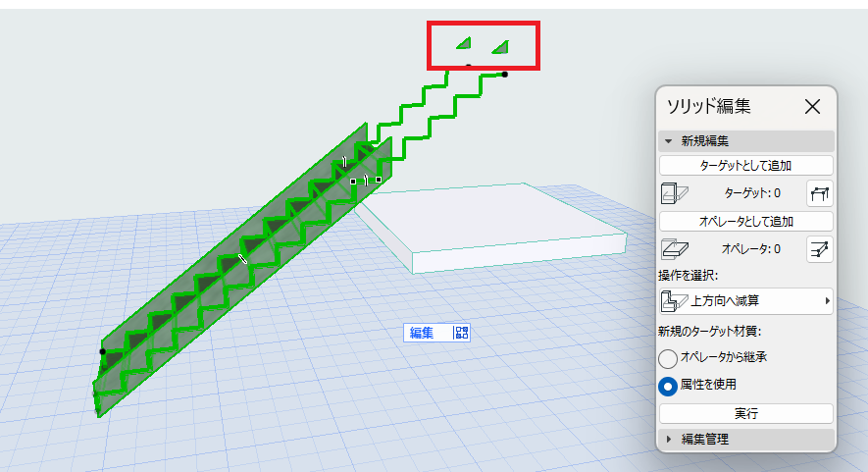Click the select targets icon button
868x472 pixels.
pyautogui.click(x=820, y=193)
